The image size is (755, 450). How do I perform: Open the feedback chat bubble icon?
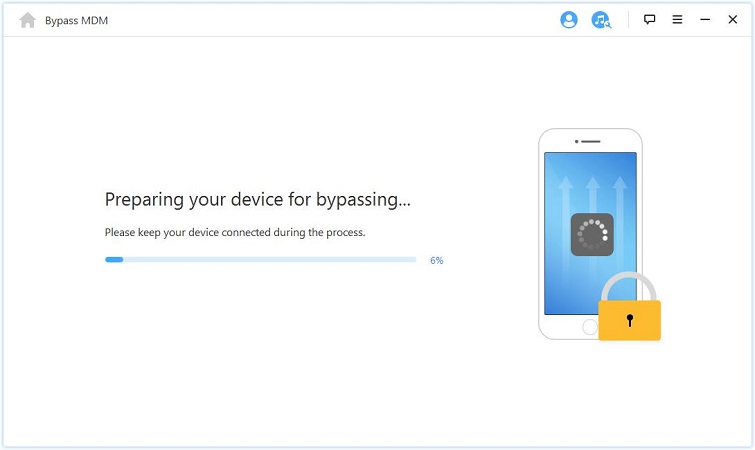tap(650, 19)
